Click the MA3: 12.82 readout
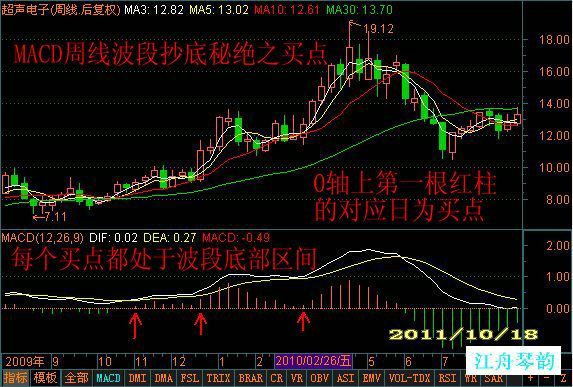This screenshot has width=573, height=387. click(154, 10)
